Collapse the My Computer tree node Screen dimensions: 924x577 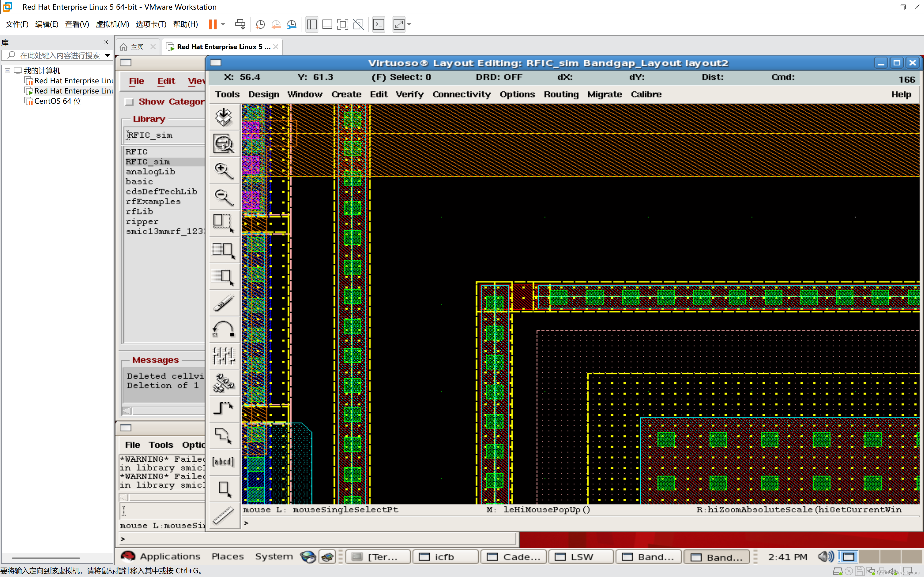7,71
